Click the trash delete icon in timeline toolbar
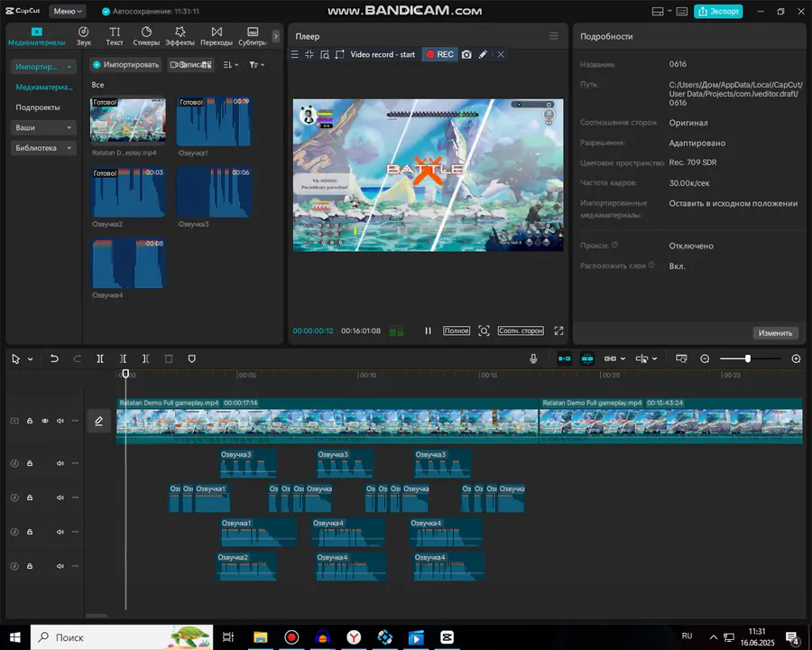The image size is (812, 650). [x=169, y=358]
